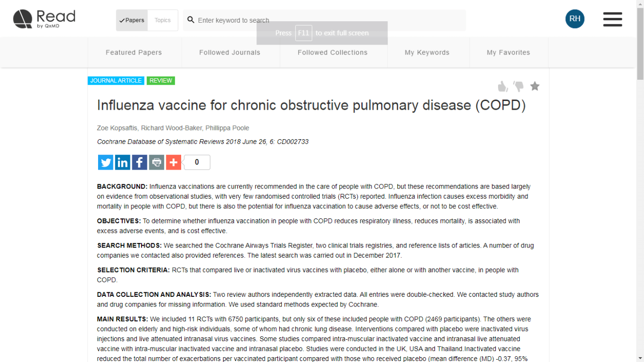Share the article on Facebook

[140, 162]
